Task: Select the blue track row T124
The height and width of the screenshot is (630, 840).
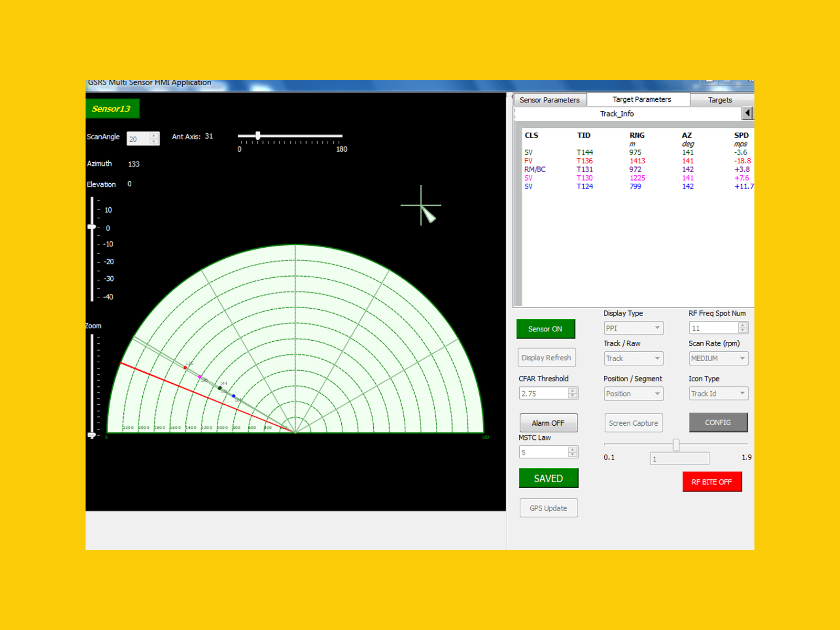Action: 638,186
